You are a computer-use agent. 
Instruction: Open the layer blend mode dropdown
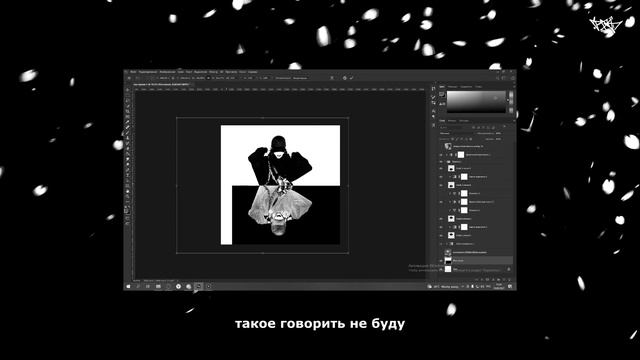pyautogui.click(x=456, y=133)
